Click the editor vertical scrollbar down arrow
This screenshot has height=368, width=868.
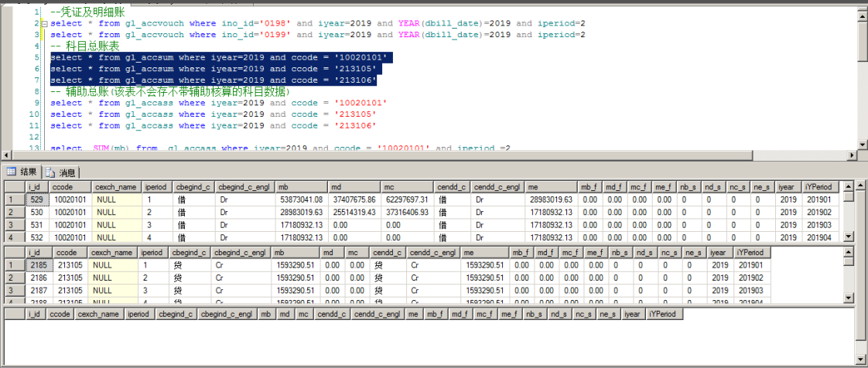(x=863, y=145)
